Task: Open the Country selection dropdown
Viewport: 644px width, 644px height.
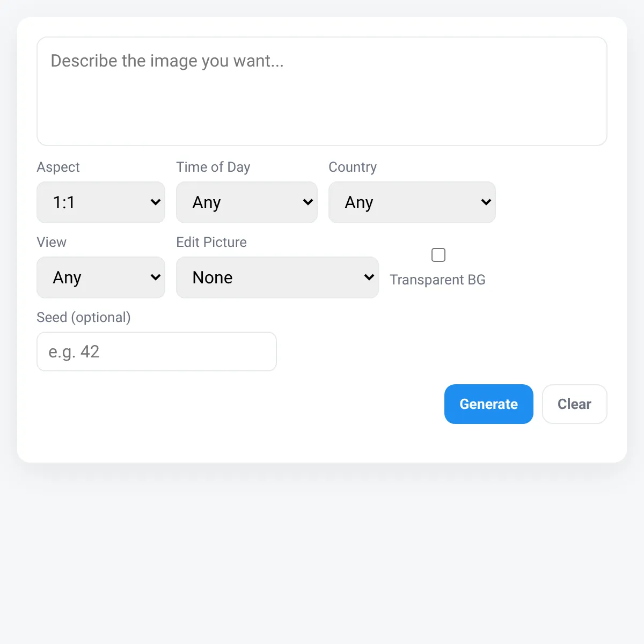Action: 412,202
